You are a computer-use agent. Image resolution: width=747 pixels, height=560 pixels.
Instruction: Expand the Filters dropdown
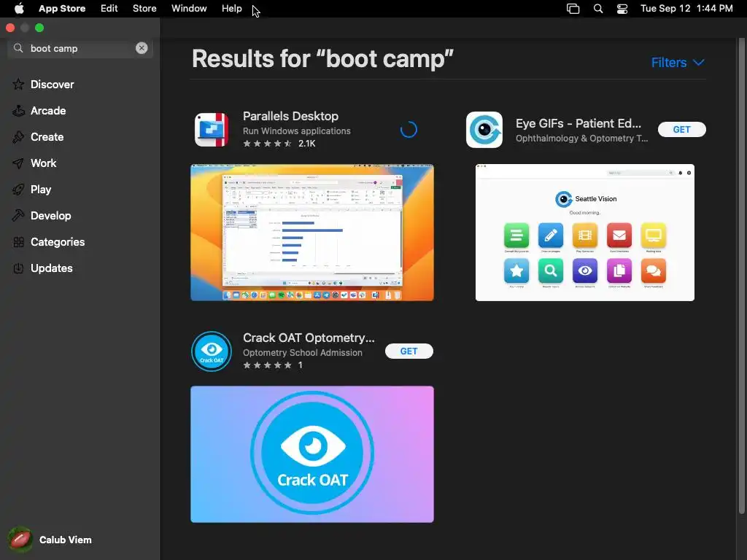point(678,63)
